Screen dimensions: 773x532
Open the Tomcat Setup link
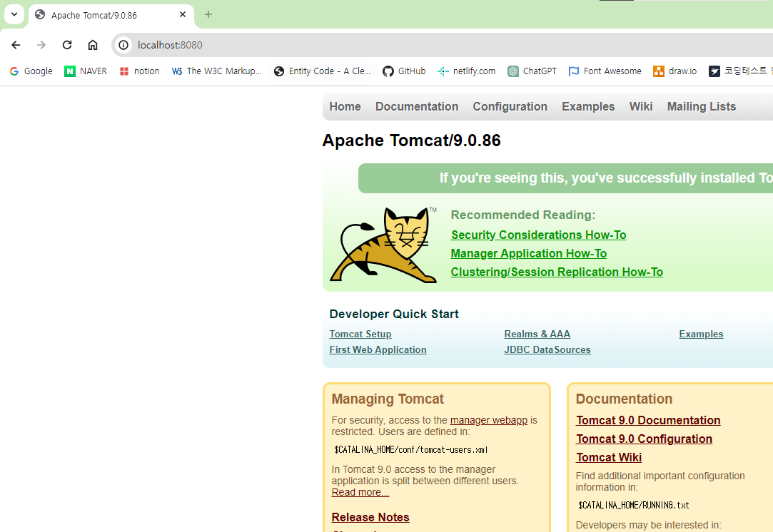(x=360, y=334)
